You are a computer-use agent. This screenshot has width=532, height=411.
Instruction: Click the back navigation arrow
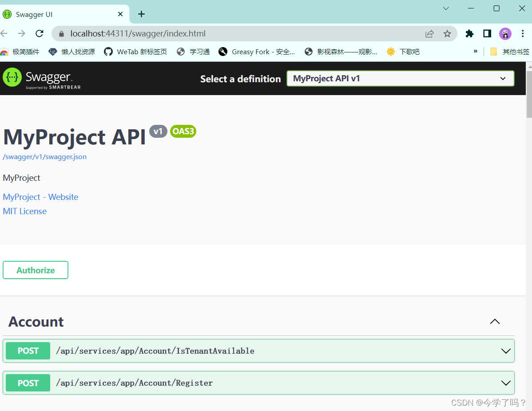[x=4, y=33]
